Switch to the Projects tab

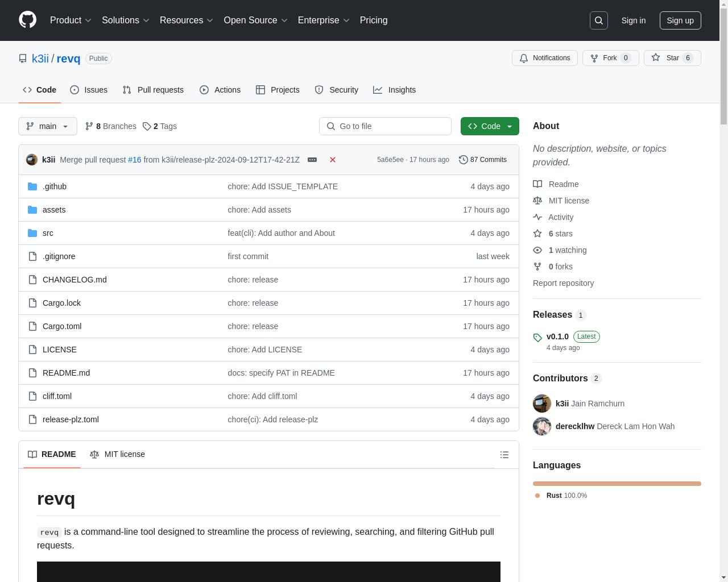[278, 90]
